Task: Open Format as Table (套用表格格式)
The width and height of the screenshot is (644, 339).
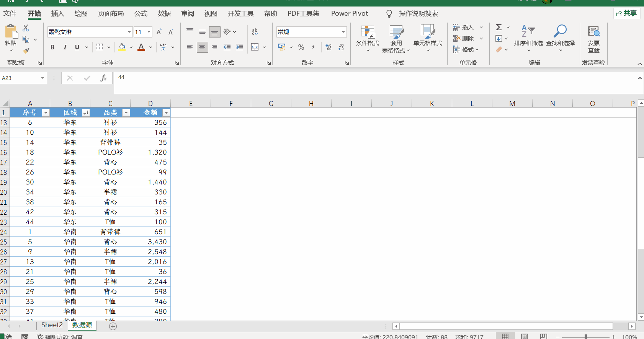Action: point(396,39)
